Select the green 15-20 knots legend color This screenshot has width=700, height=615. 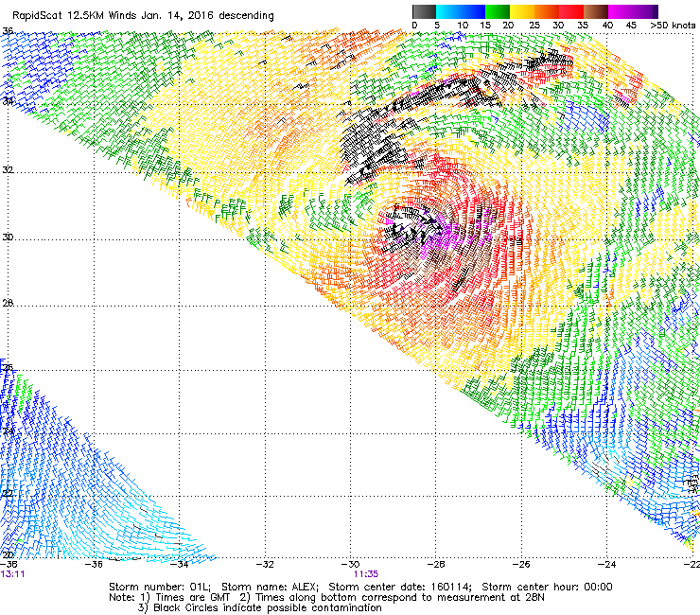click(x=498, y=11)
